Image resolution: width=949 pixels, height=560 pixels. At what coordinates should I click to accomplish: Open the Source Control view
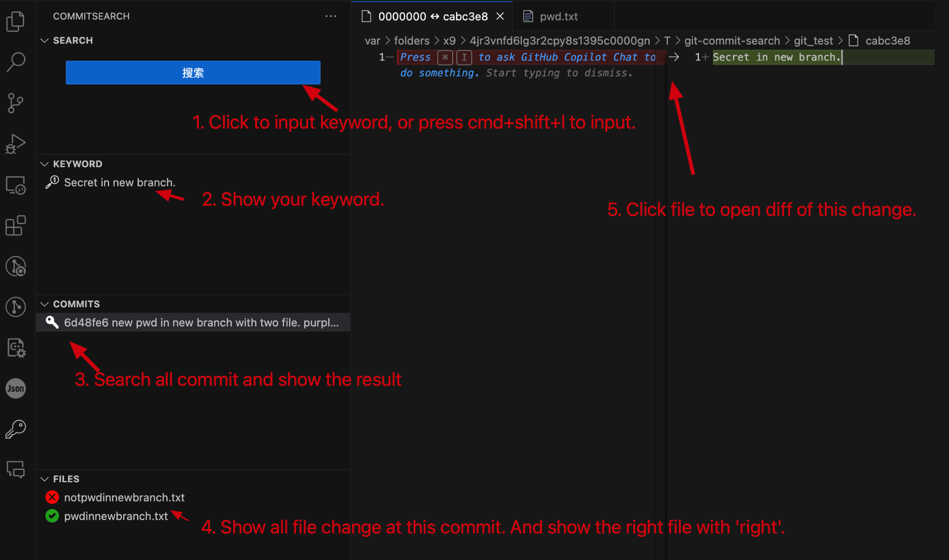[x=16, y=103]
